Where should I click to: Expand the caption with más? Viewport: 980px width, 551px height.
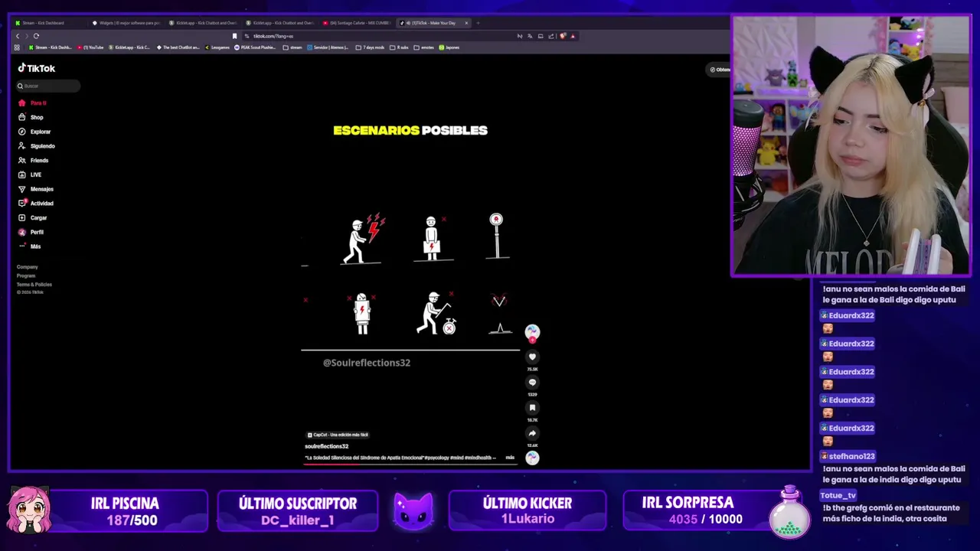point(510,458)
